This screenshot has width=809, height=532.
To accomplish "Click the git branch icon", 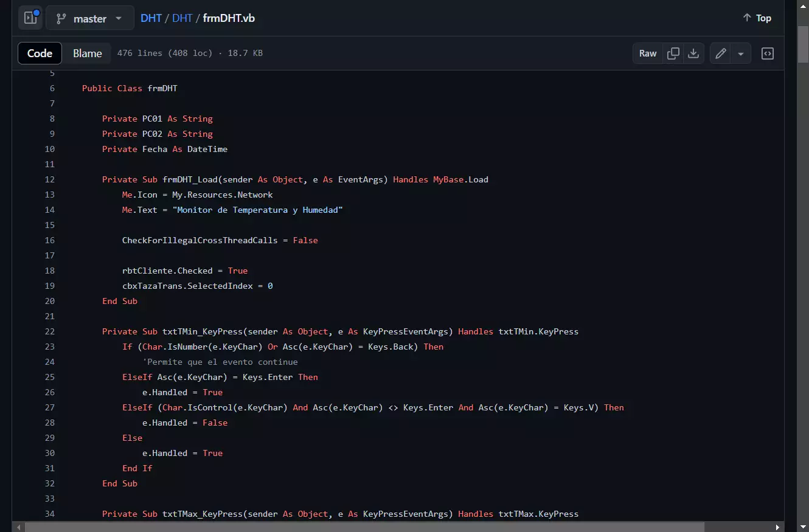I will [61, 18].
